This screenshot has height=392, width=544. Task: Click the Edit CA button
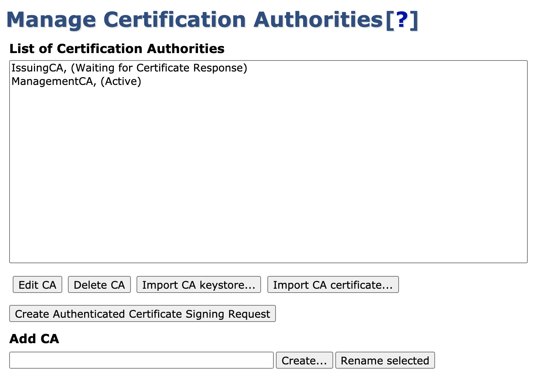tap(37, 285)
